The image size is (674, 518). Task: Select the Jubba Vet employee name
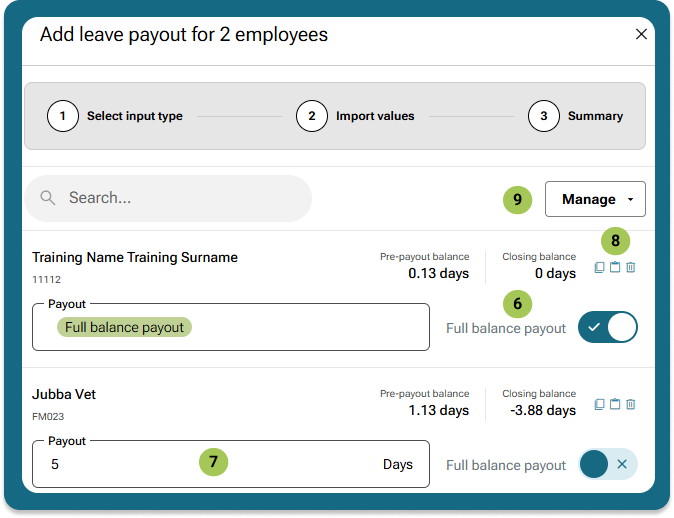64,394
